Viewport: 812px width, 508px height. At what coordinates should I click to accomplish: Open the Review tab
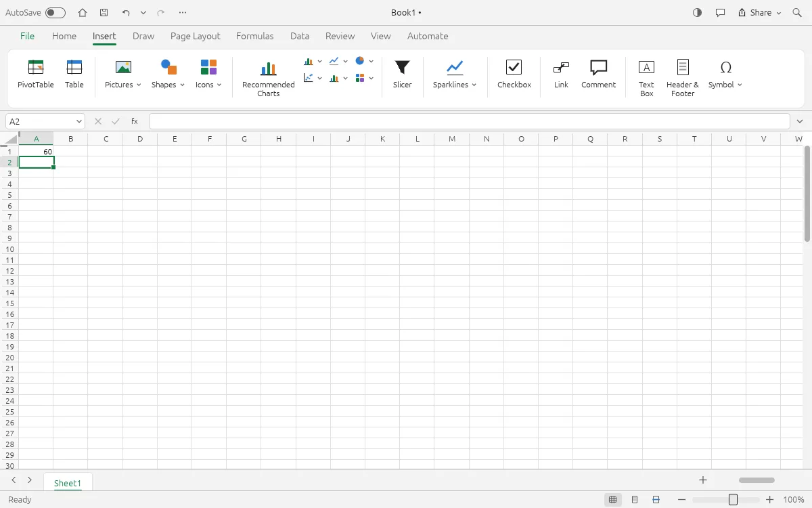point(340,36)
